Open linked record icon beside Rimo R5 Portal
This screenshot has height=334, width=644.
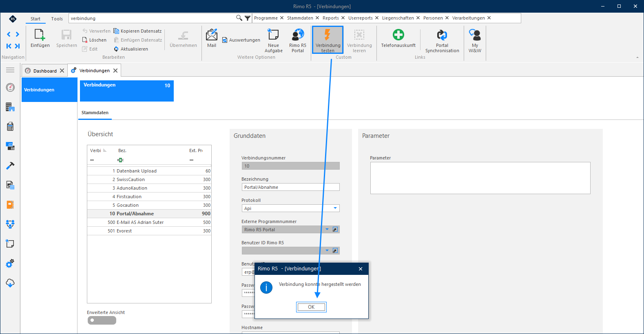tap(335, 230)
